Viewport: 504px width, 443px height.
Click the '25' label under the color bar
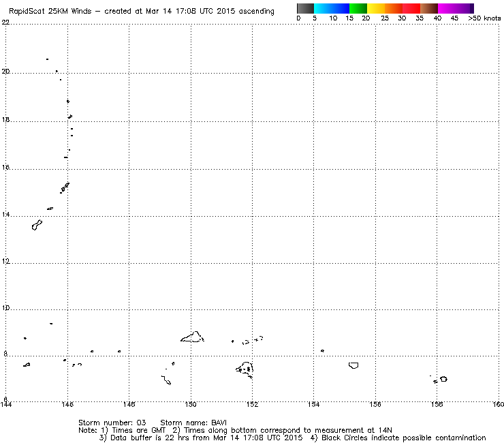tap(385, 18)
